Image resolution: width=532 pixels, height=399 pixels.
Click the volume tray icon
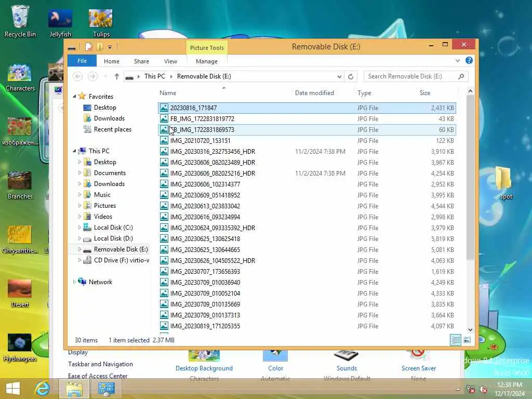(483, 390)
